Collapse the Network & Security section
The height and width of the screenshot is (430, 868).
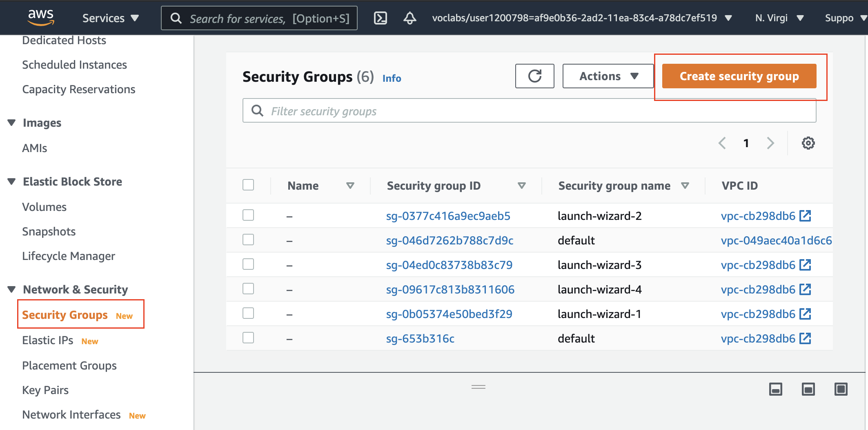[x=11, y=289]
